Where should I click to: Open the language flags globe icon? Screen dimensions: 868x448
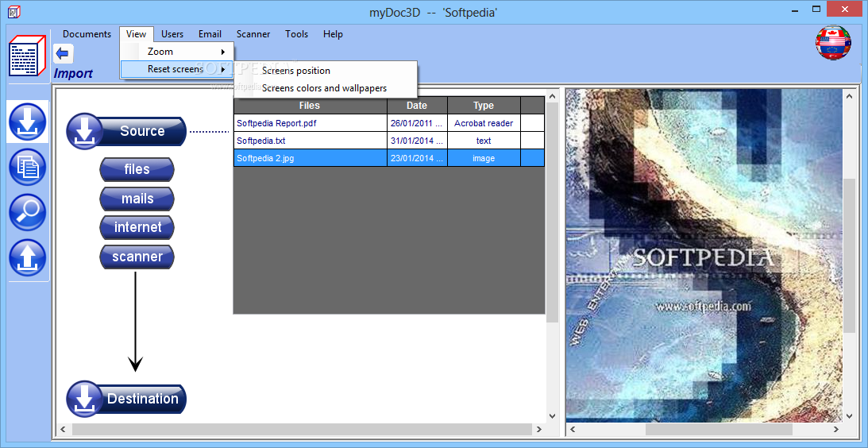pyautogui.click(x=833, y=43)
